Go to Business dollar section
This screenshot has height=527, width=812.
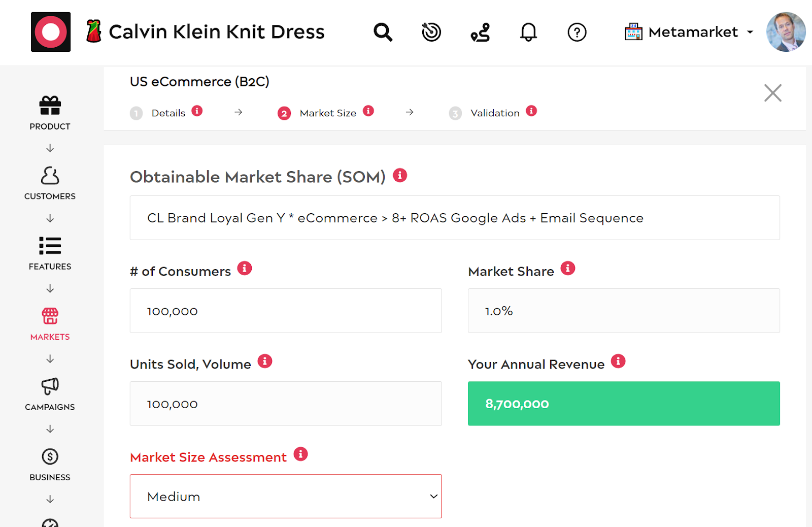[50, 464]
